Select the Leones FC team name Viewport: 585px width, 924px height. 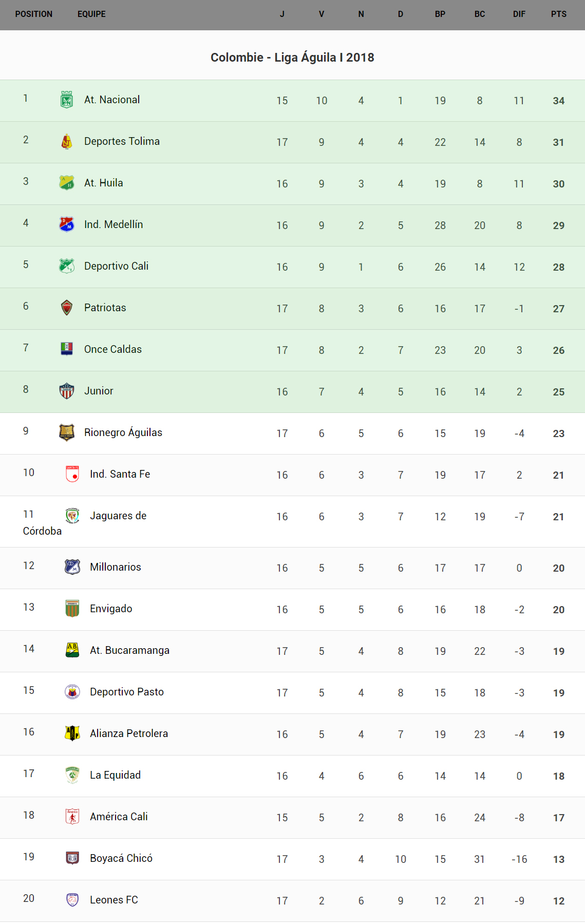pyautogui.click(x=114, y=900)
